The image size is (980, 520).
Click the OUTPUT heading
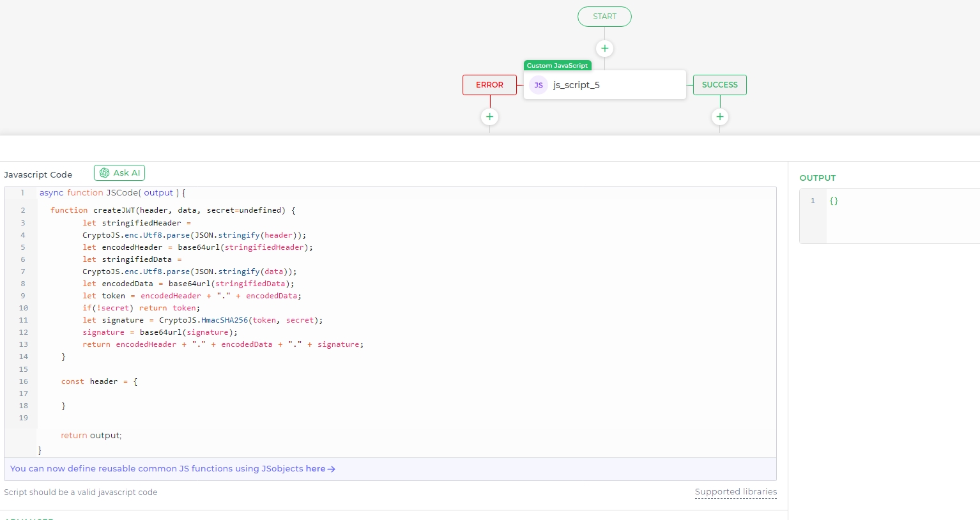[818, 178]
